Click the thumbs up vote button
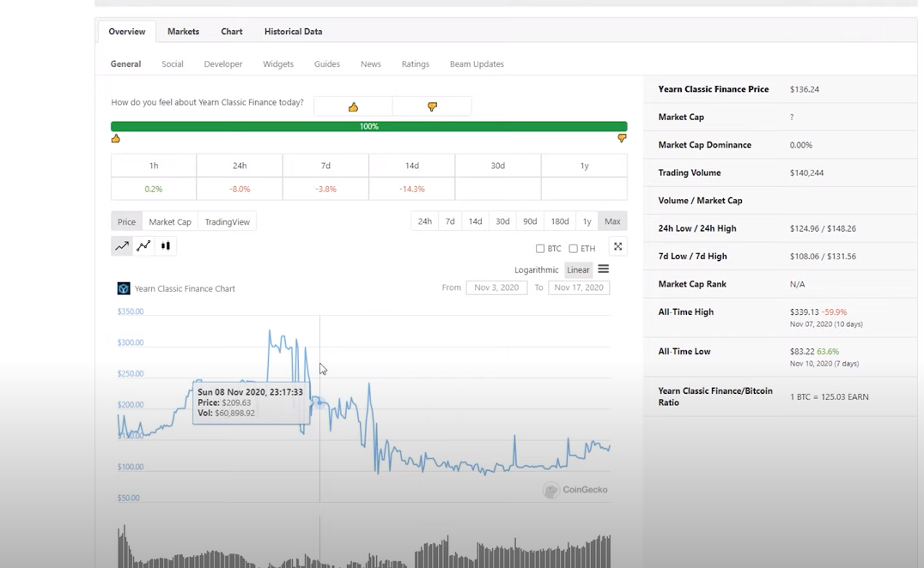The width and height of the screenshot is (924, 568). [x=353, y=106]
